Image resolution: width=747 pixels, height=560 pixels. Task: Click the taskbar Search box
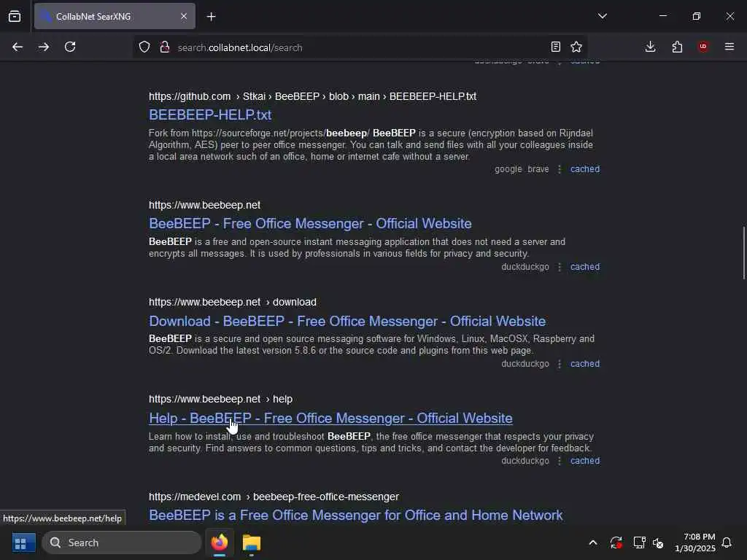pos(122,542)
